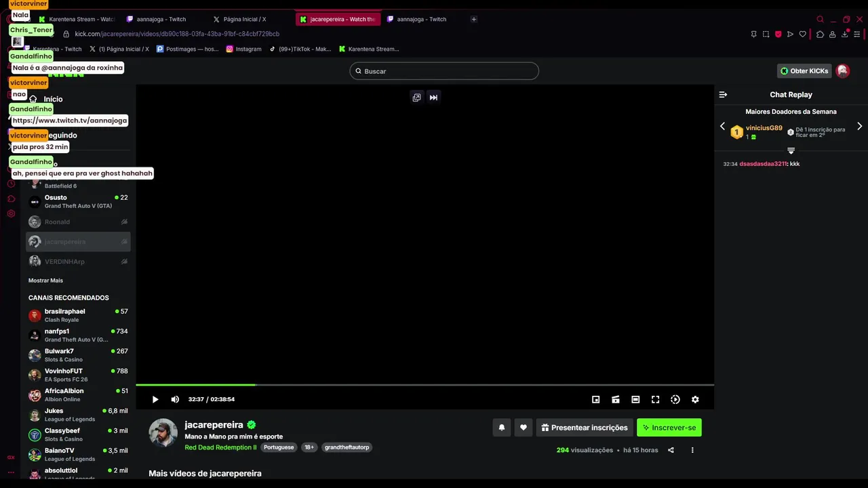Screen dimensions: 868x488
Task: Open VovinhoFUT recommended channel
Action: point(78,375)
